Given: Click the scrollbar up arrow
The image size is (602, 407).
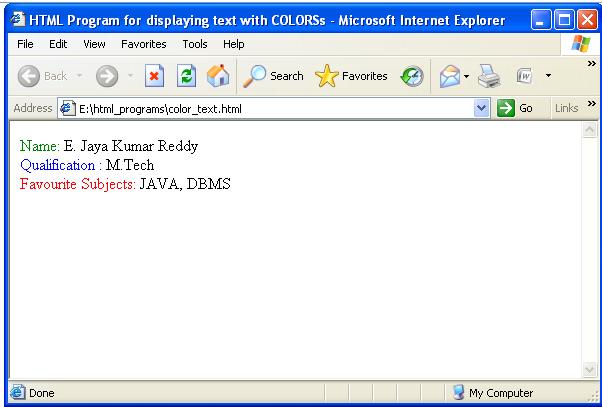Looking at the screenshot, I should point(589,130).
